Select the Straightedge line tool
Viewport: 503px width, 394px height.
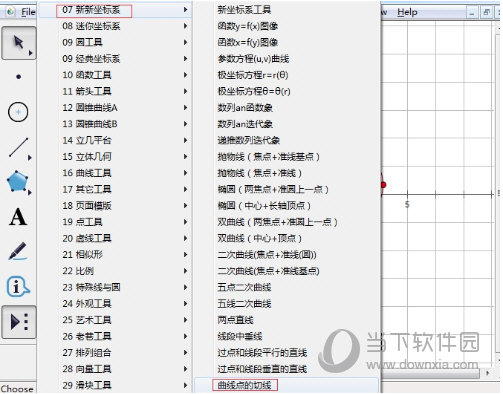tap(19, 147)
